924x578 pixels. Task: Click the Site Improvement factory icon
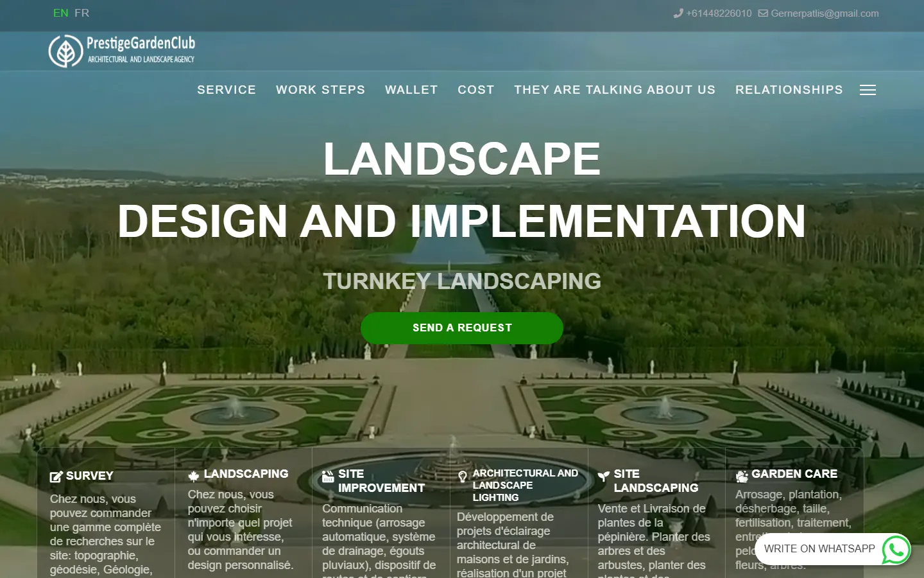tap(328, 476)
